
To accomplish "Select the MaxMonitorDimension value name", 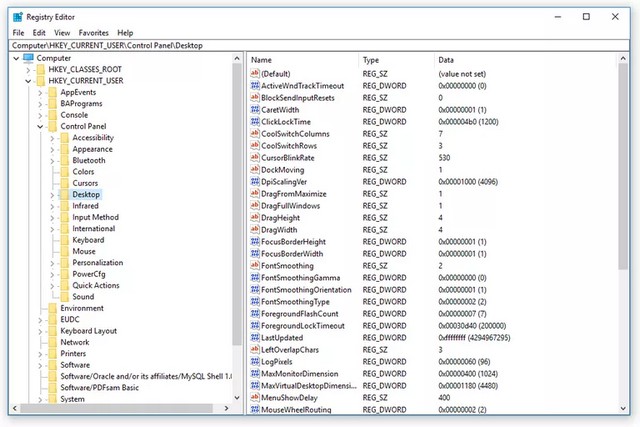I will [x=300, y=374].
